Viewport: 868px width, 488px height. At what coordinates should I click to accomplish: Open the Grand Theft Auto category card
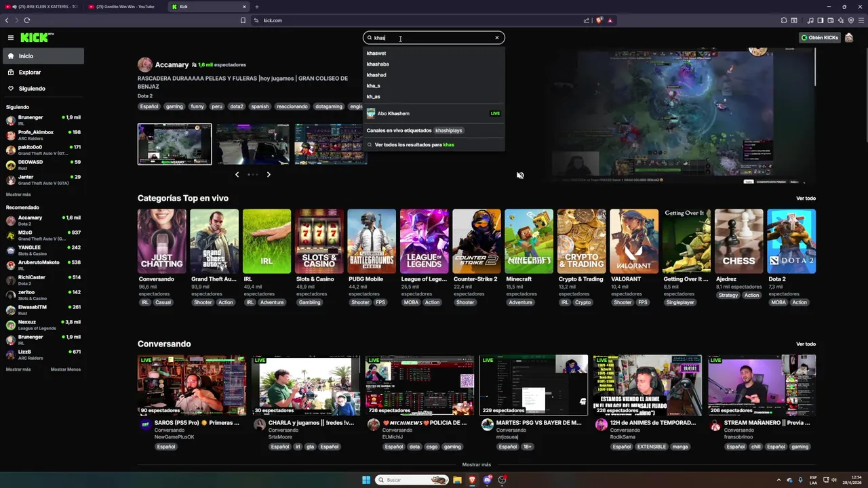tap(214, 241)
